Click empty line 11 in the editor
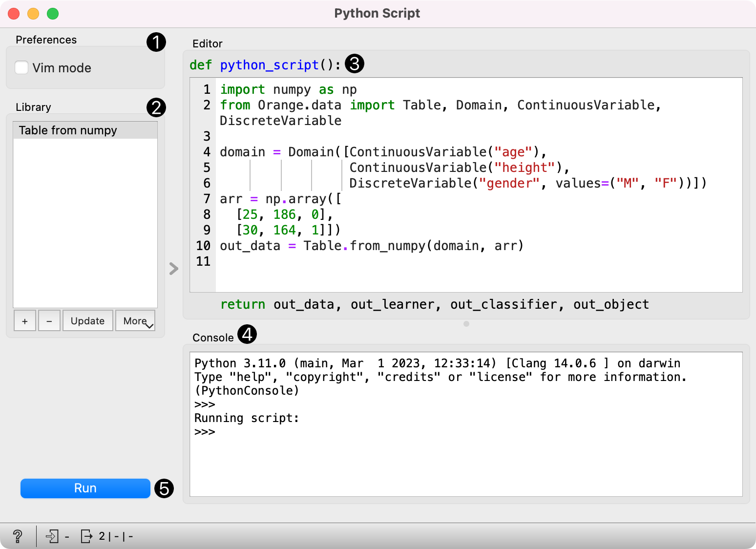Image resolution: width=756 pixels, height=549 pixels. pyautogui.click(x=479, y=262)
